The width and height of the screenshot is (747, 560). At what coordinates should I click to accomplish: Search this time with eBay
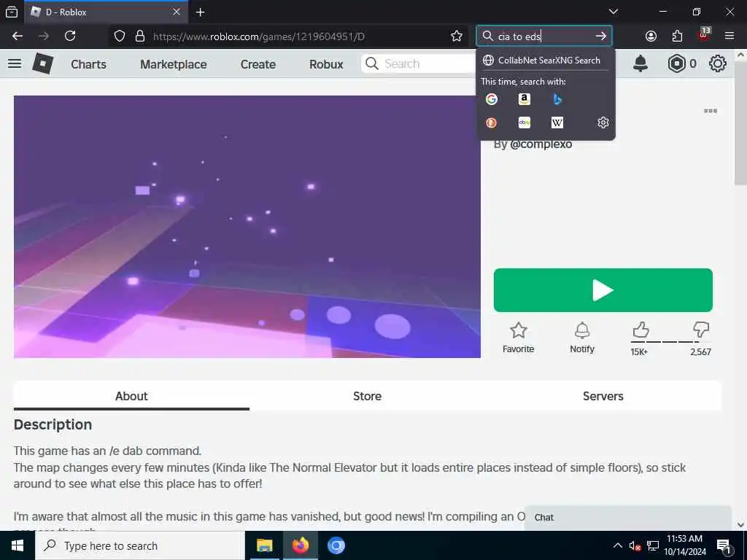524,122
